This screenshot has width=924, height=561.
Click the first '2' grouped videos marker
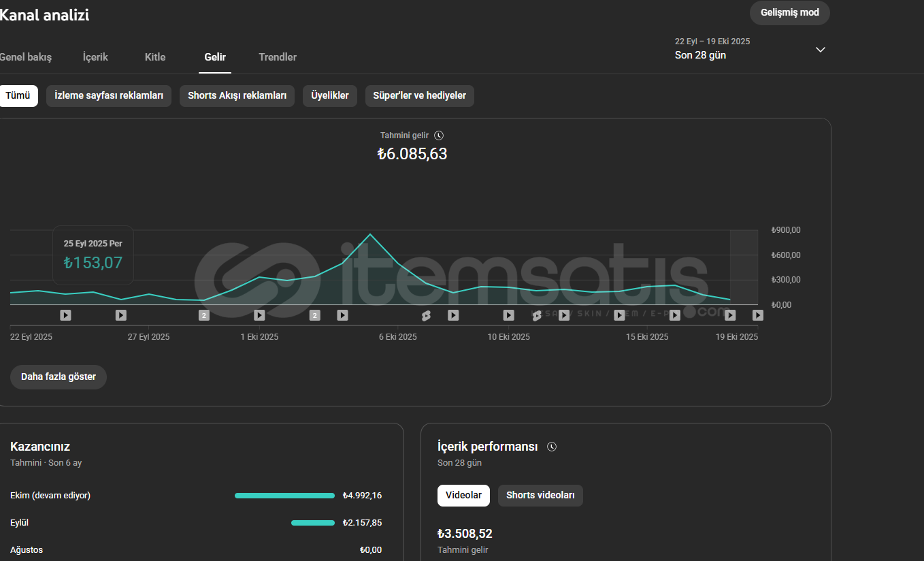[204, 315]
